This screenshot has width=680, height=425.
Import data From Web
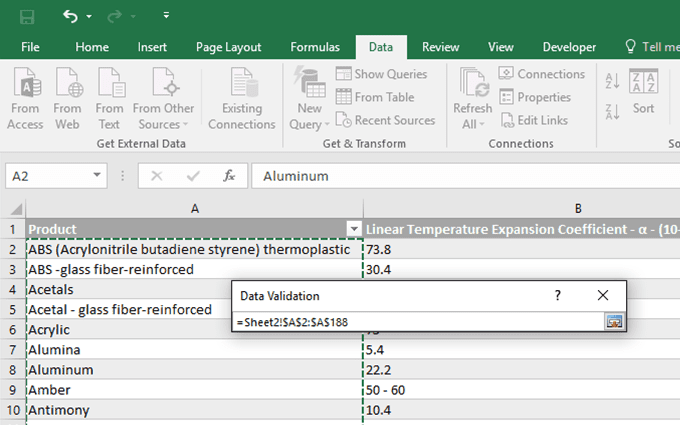(67, 99)
